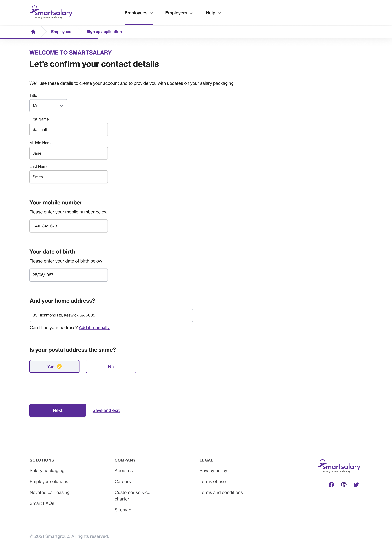Click the home icon in breadcrumb
The image size is (392, 558).
(x=33, y=32)
